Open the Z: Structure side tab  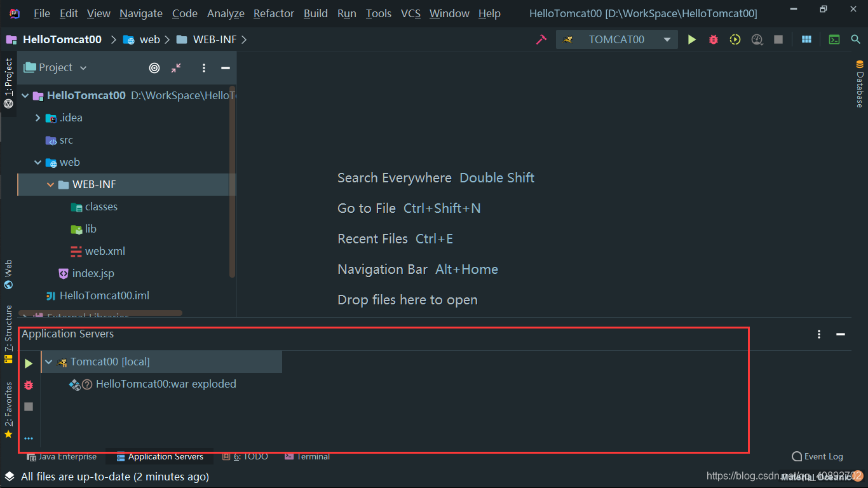pyautogui.click(x=8, y=334)
